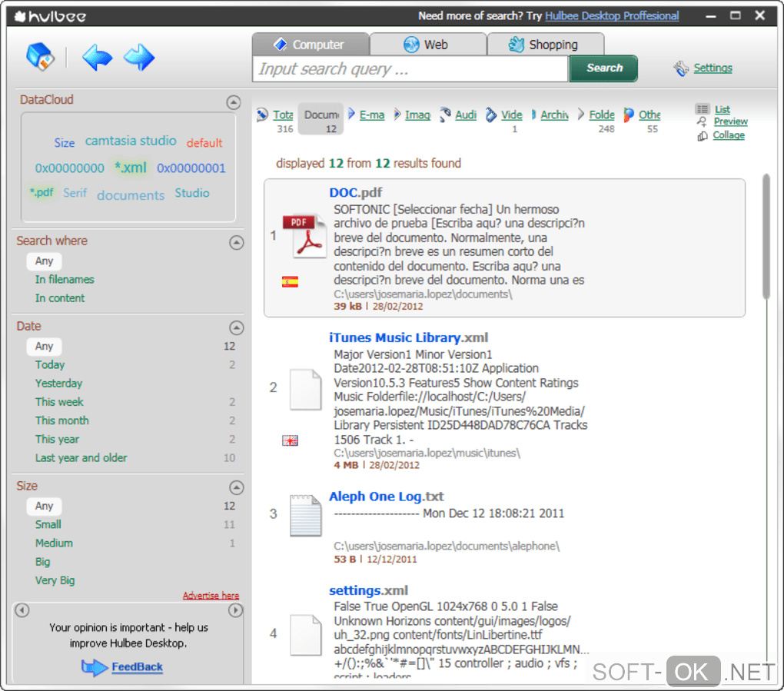Image resolution: width=784 pixels, height=691 pixels.
Task: Click the 'default' tag in DataCloud
Action: pyautogui.click(x=204, y=143)
